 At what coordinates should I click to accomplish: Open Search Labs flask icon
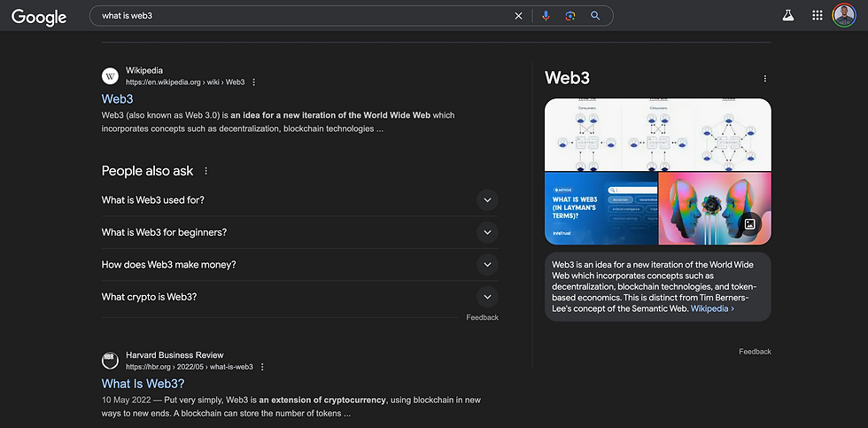(x=787, y=15)
